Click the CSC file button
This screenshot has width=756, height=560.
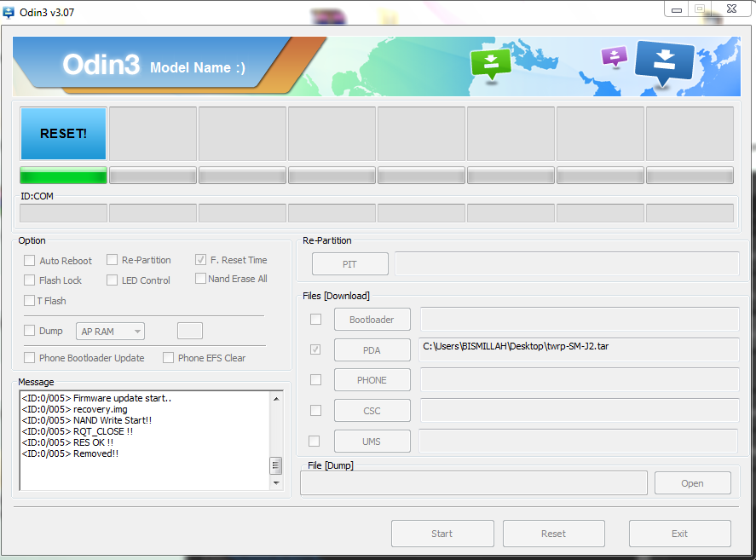tap(372, 411)
